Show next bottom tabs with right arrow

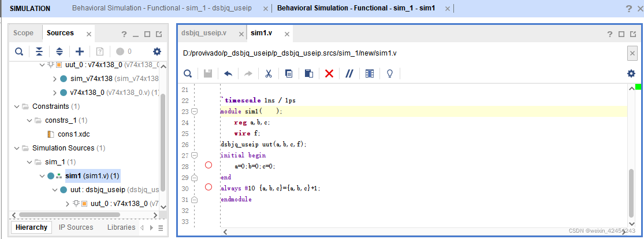(x=151, y=227)
